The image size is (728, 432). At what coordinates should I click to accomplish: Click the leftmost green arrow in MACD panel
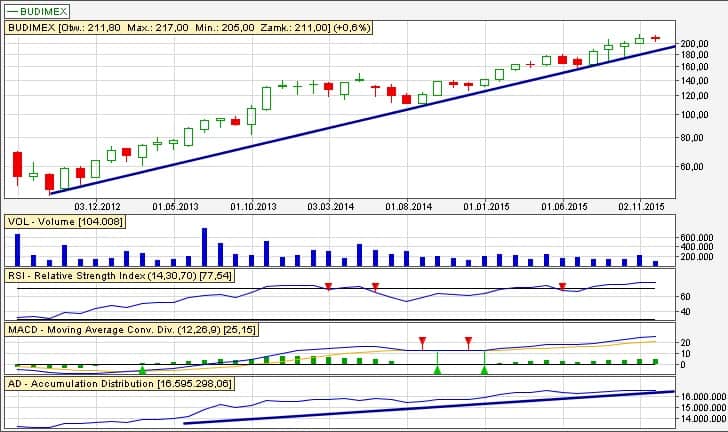point(142,370)
